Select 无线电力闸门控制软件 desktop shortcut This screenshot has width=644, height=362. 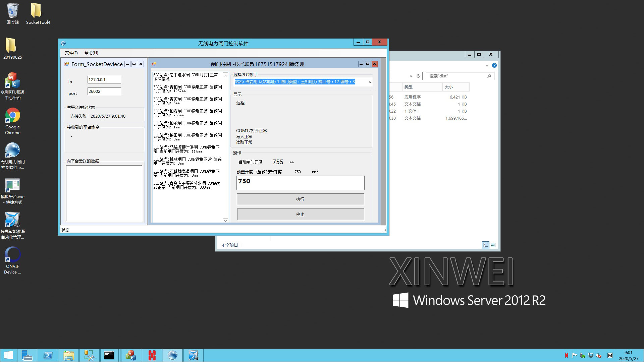[x=12, y=156]
